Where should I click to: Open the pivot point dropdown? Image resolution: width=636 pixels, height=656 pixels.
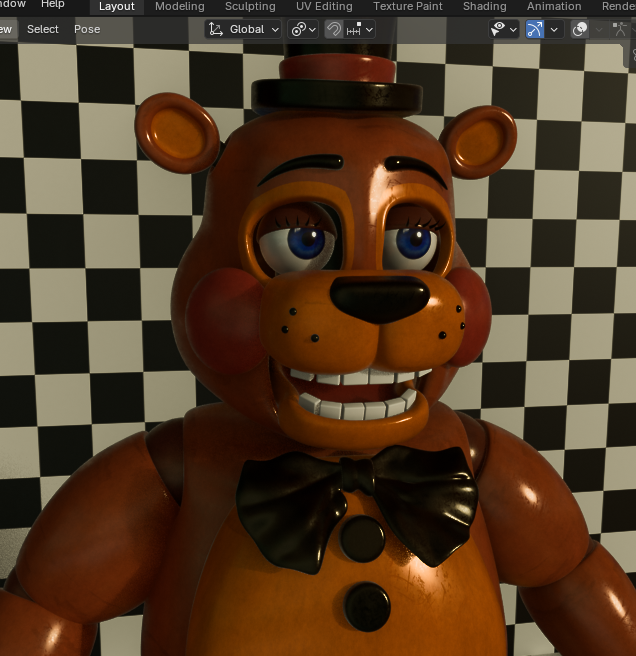tap(303, 30)
